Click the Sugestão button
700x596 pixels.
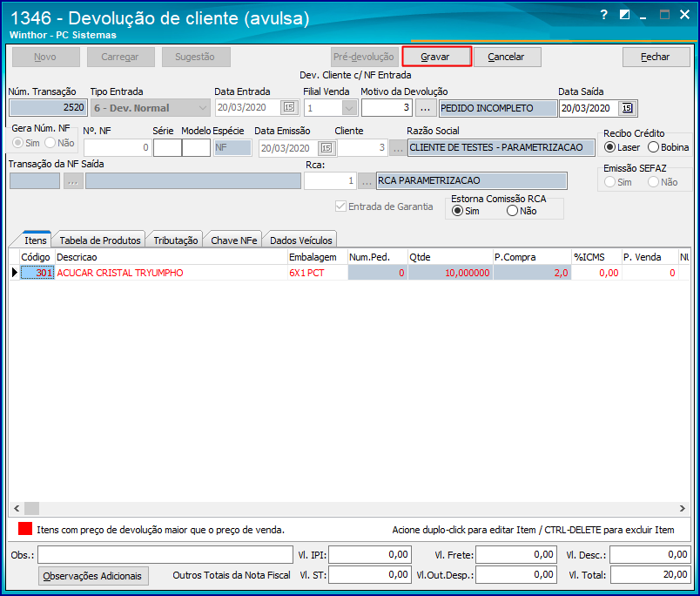(x=196, y=57)
